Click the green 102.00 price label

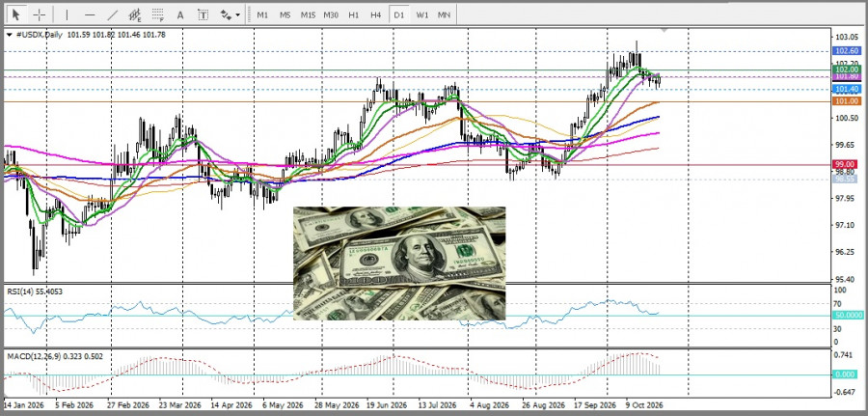pos(847,69)
